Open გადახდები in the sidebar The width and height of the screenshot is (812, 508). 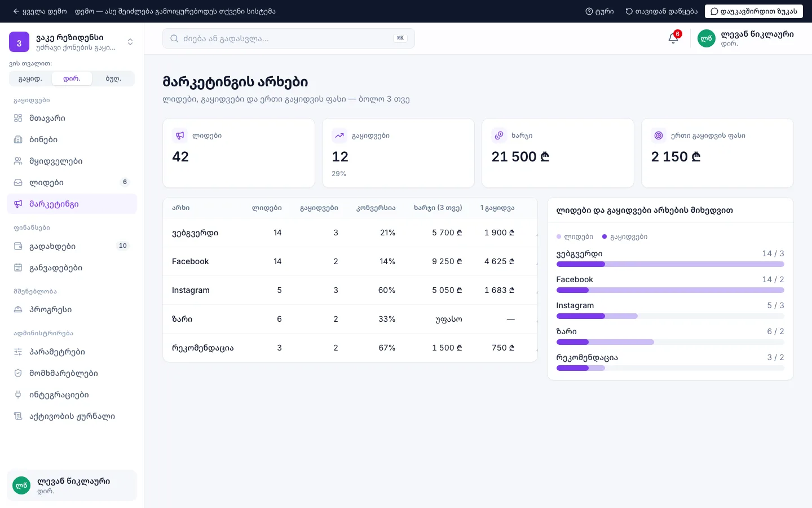tap(72, 246)
